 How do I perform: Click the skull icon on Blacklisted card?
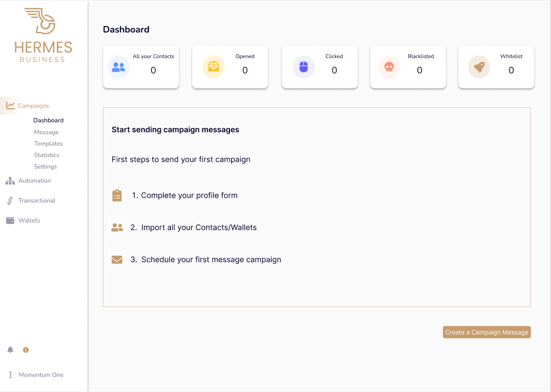pos(389,66)
